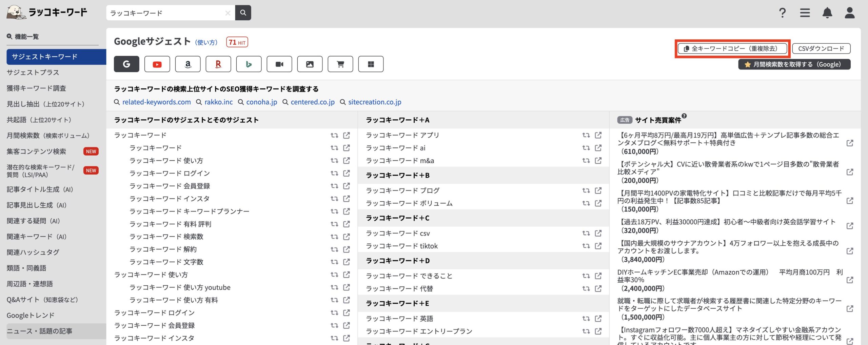Open サジェストプラス in sidebar

[33, 73]
